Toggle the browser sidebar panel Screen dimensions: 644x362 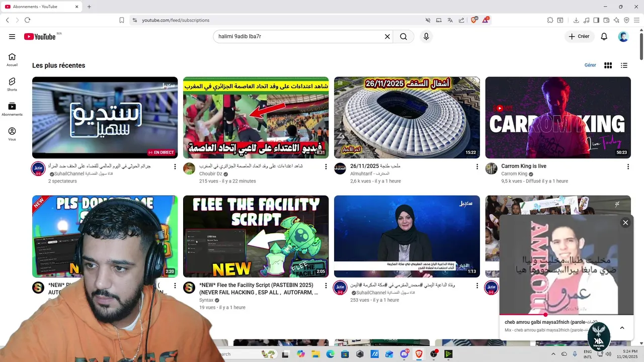(x=596, y=20)
